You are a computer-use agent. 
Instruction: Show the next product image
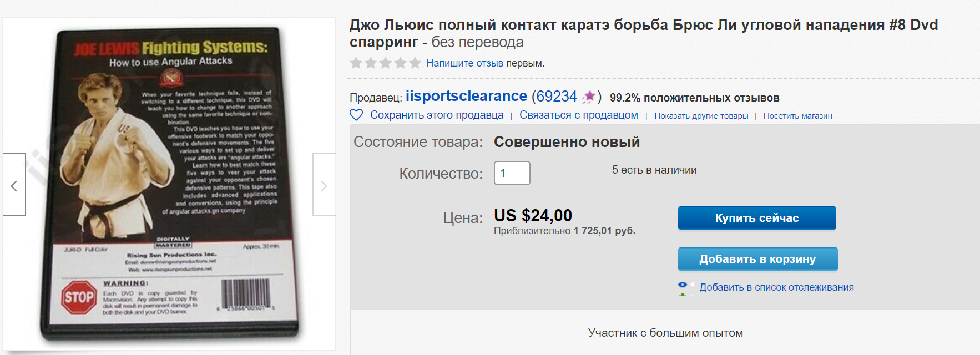pos(324,185)
